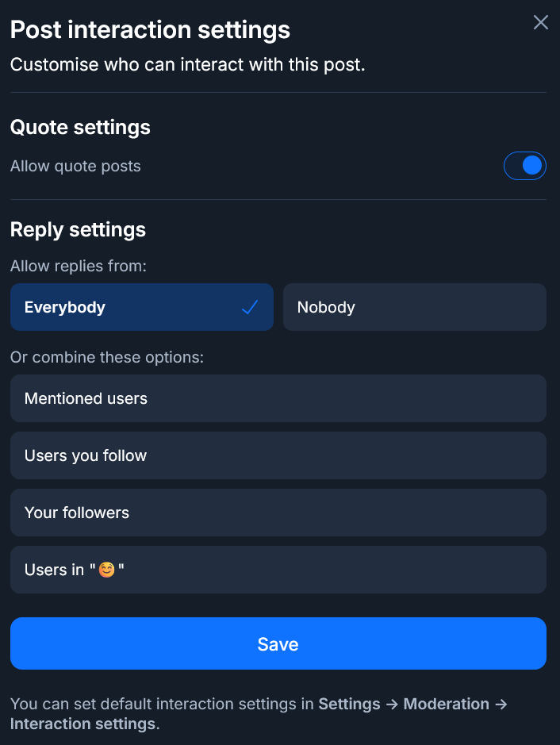
Task: Click the Reply settings heading
Action: click(78, 229)
